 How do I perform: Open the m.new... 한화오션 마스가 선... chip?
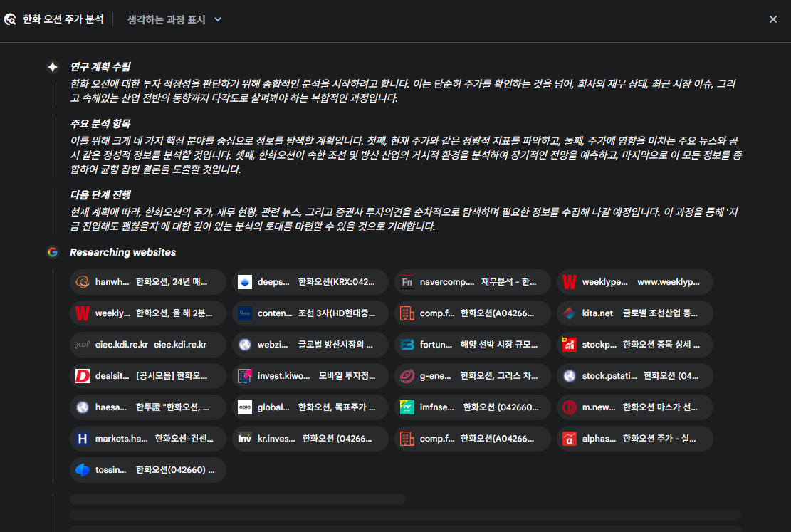pos(635,407)
